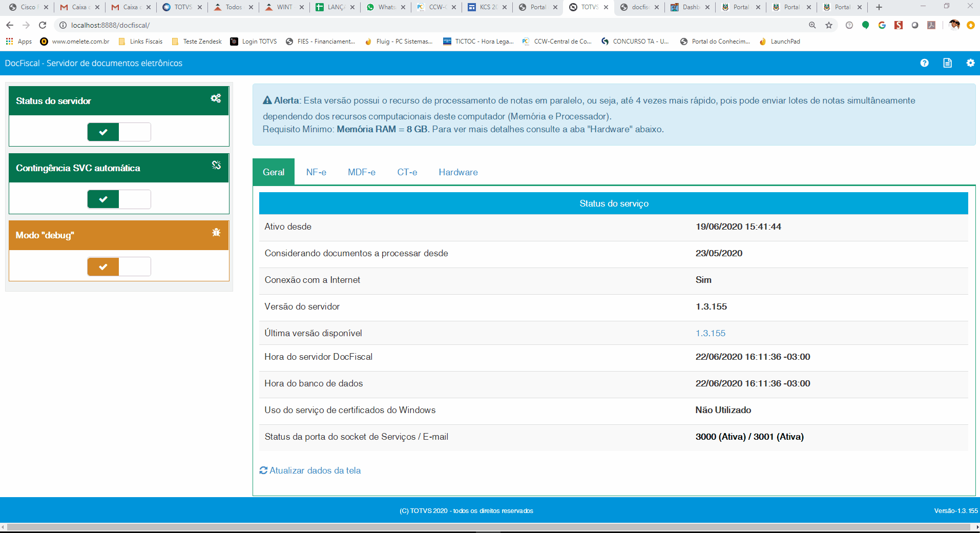Switch to the MDF-e tab
The image size is (980, 533).
click(362, 172)
